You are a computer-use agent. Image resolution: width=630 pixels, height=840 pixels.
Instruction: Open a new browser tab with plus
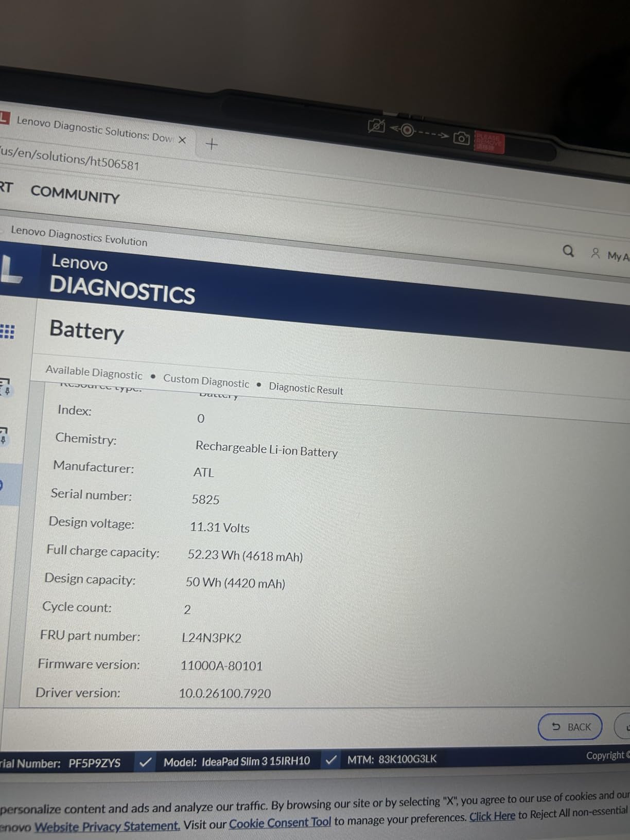tap(212, 144)
